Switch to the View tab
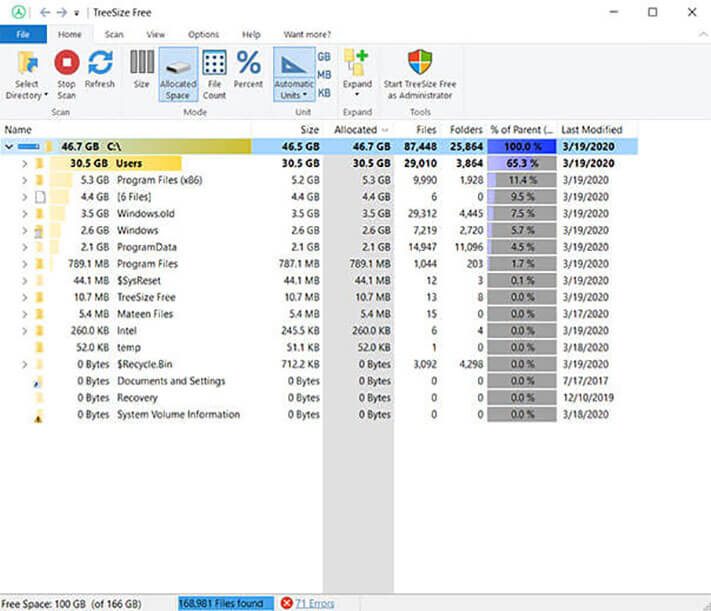The width and height of the screenshot is (711, 611). [156, 34]
